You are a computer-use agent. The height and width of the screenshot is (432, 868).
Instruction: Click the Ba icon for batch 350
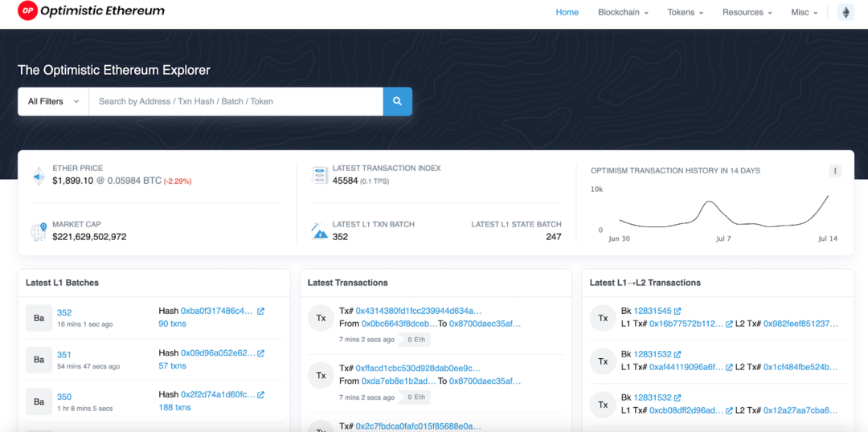(x=39, y=401)
